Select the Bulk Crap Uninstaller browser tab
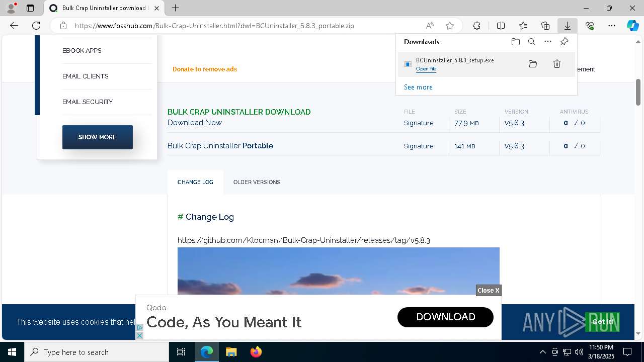This screenshot has height=362, width=644. 105,8
